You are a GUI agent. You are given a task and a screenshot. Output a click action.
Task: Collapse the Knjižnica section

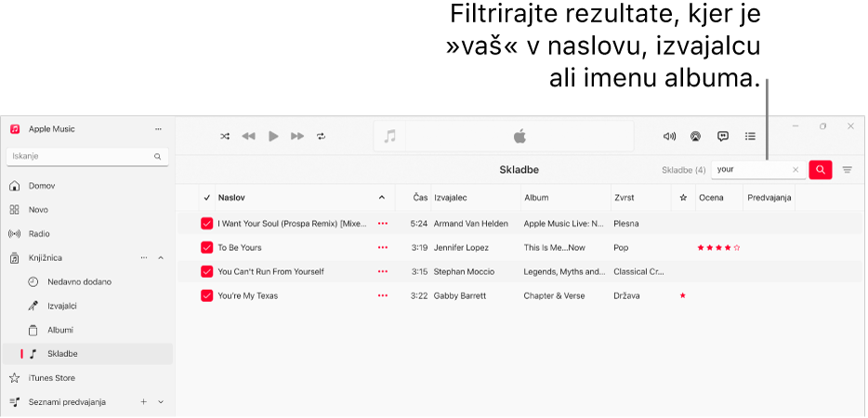[161, 258]
